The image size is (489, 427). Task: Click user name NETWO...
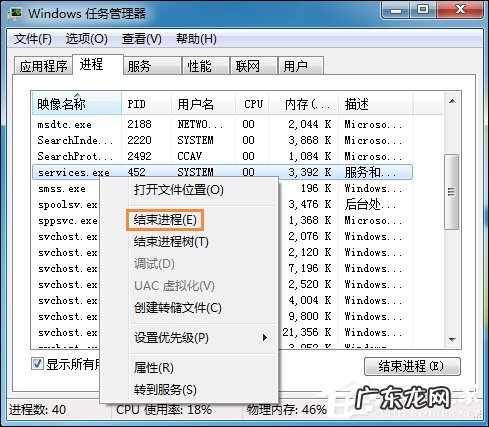click(200, 124)
